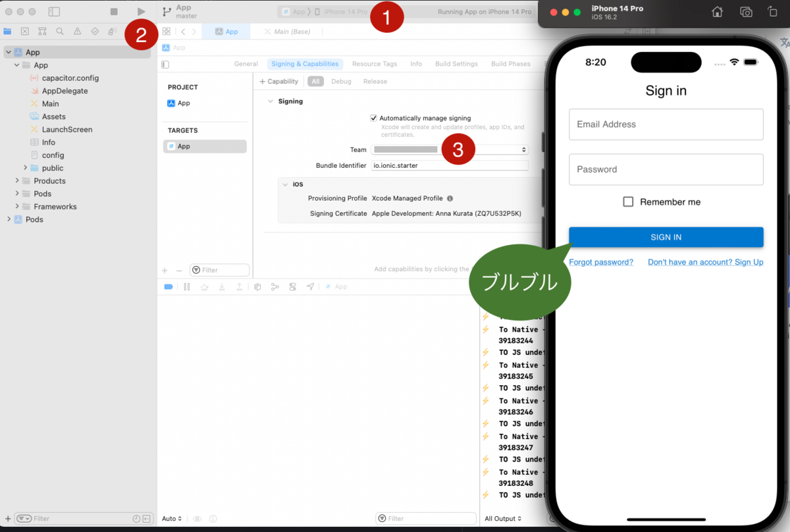Image resolution: width=790 pixels, height=532 pixels.
Task: Open the Auto variables view dropdown
Action: click(x=172, y=519)
